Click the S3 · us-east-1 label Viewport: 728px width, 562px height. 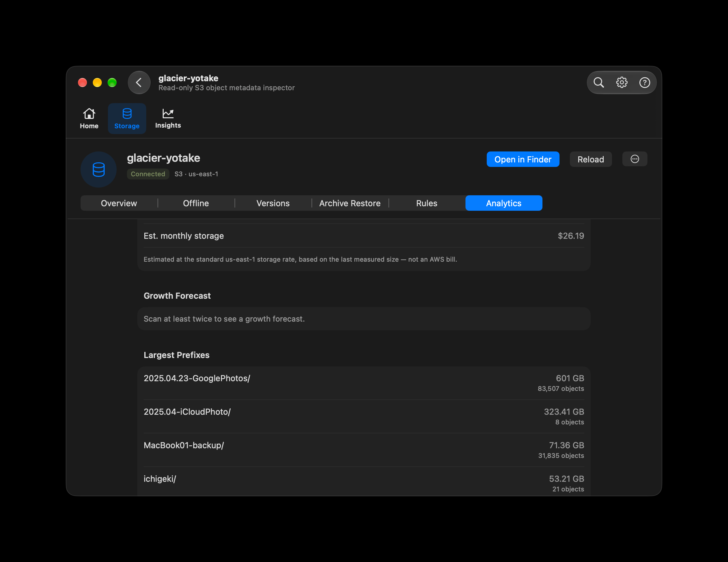pyautogui.click(x=196, y=174)
